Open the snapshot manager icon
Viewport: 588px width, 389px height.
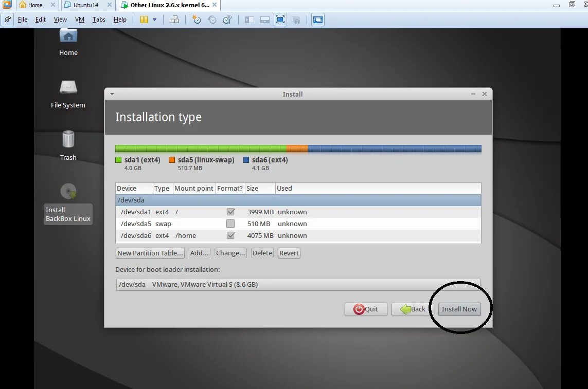(227, 20)
